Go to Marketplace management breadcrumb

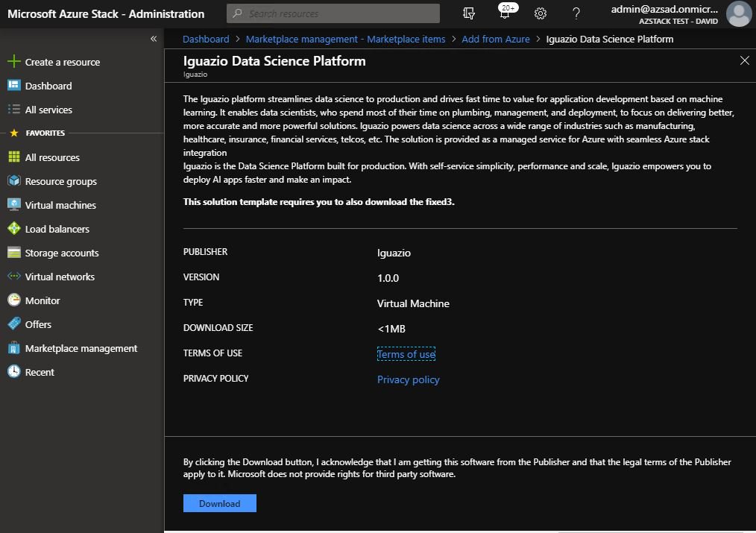click(346, 39)
